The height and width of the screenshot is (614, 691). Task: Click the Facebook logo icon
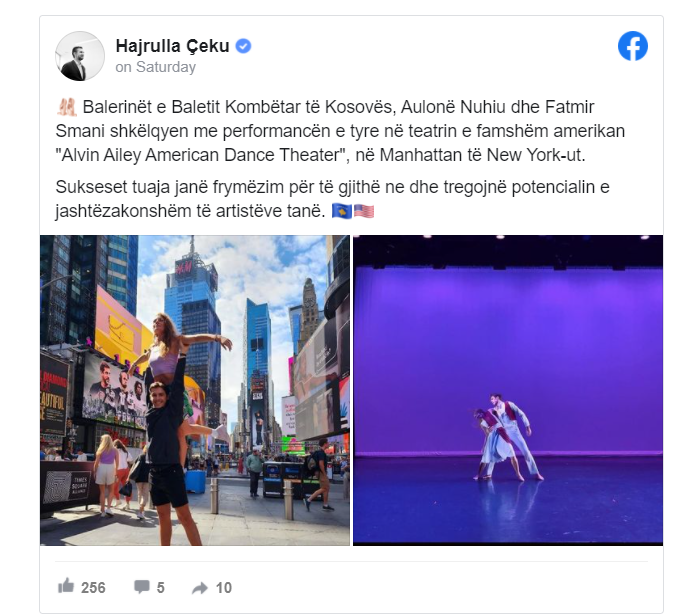[x=632, y=46]
